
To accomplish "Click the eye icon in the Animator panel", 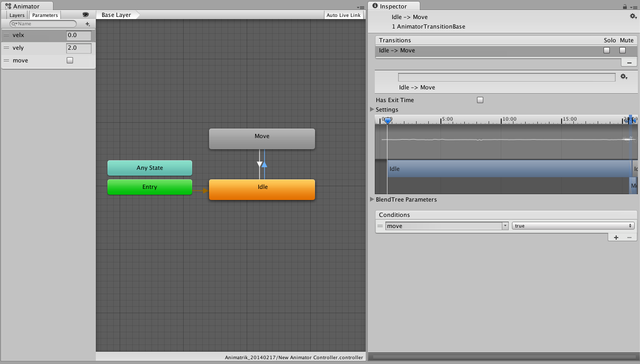I will coord(86,15).
